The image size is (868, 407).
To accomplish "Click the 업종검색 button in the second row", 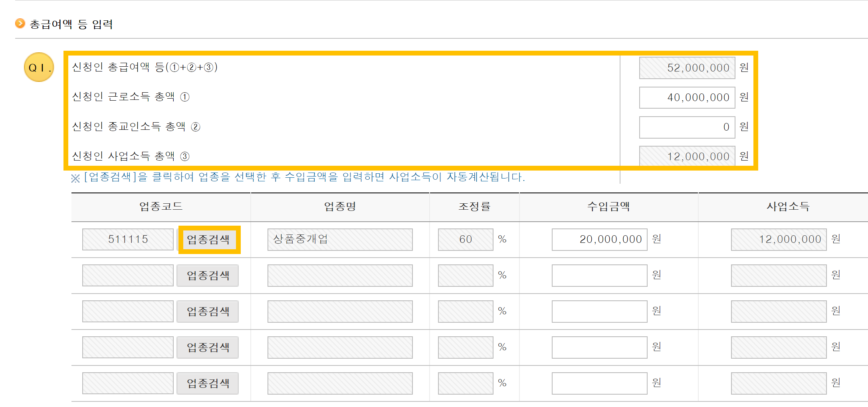I will (207, 275).
